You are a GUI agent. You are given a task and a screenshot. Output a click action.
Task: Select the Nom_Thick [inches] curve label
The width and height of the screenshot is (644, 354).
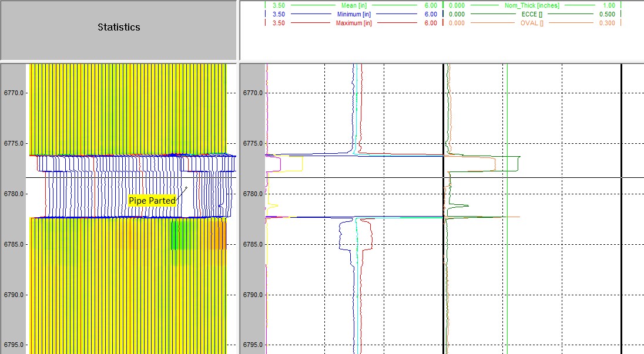tap(532, 5)
